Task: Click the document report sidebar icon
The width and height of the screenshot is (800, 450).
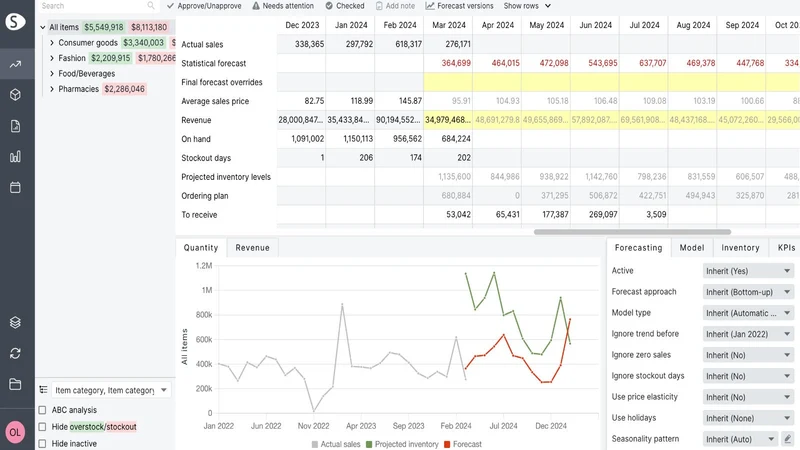Action: tap(15, 126)
